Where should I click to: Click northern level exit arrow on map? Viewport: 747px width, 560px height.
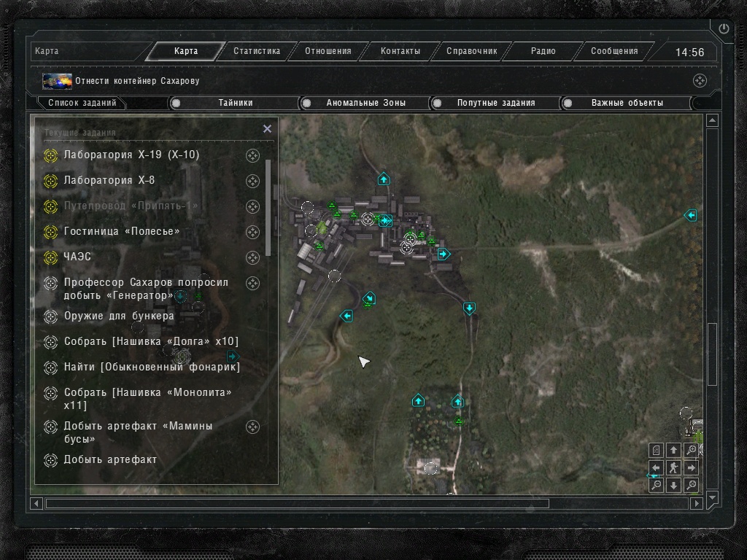[x=384, y=179]
